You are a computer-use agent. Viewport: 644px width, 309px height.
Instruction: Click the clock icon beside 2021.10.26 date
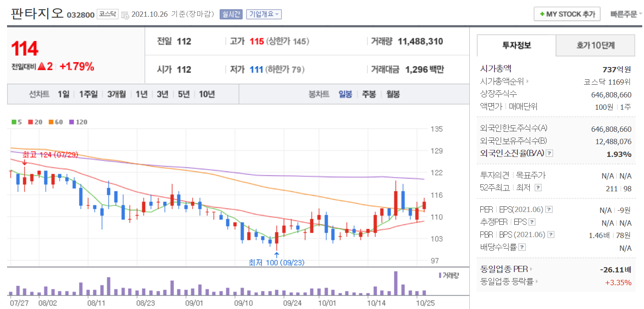(125, 15)
